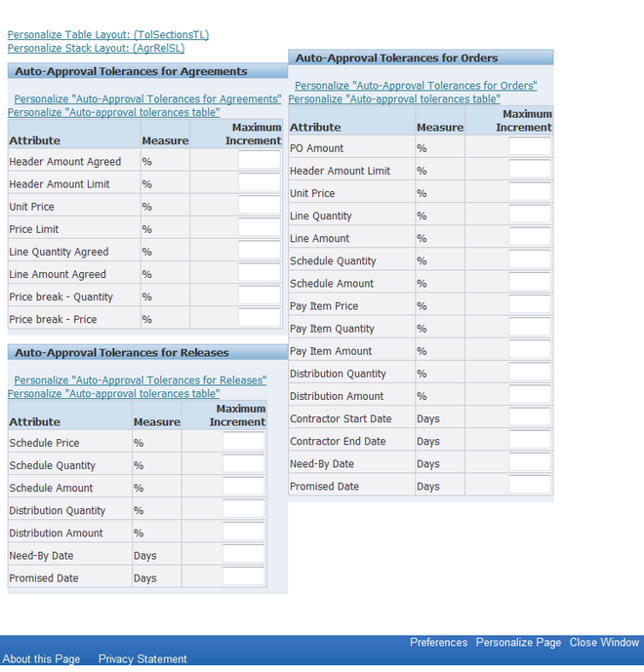Focus Agreements Unit Price increment field
This screenshot has width=644, height=672.
(260, 205)
